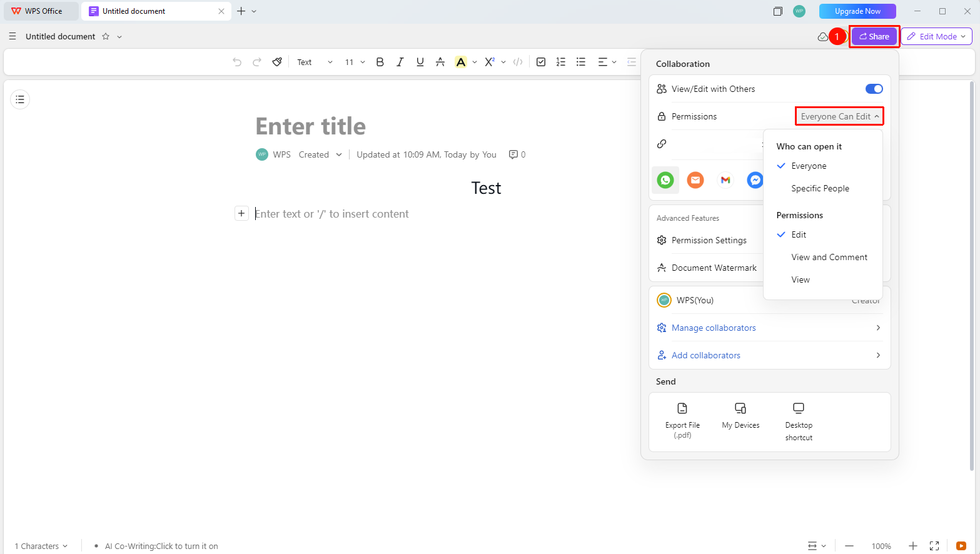Click the Redo arrow

click(x=257, y=62)
